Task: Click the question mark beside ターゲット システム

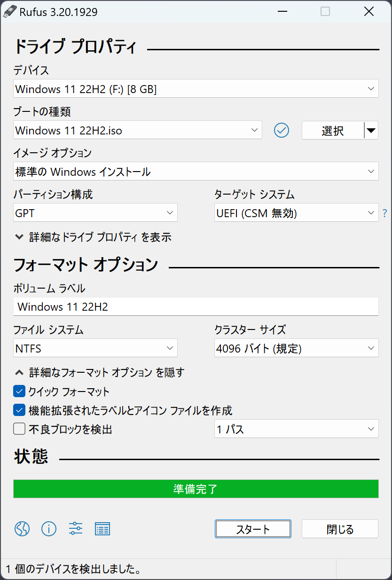Action: (x=384, y=213)
